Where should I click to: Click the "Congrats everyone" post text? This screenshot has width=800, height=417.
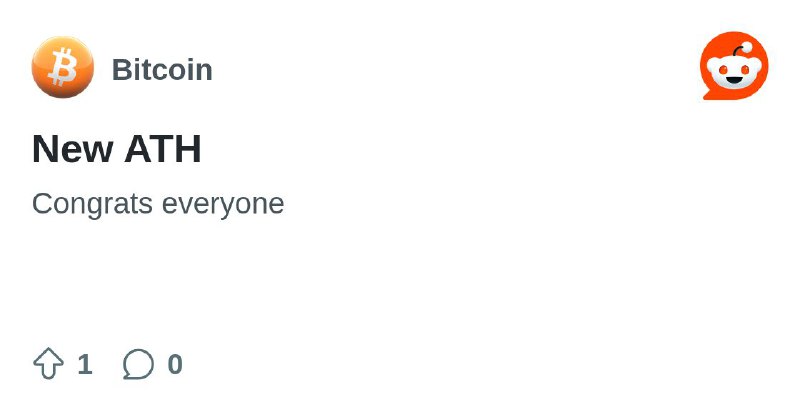tap(158, 204)
